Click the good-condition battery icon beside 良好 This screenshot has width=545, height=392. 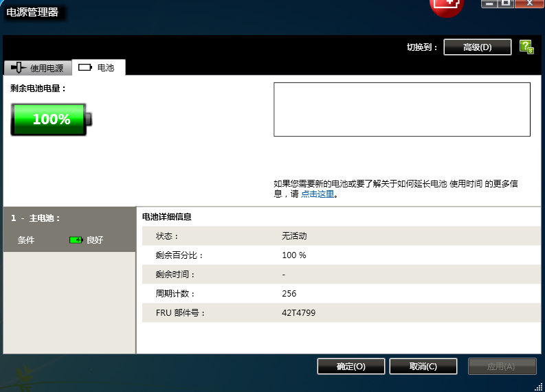point(76,240)
